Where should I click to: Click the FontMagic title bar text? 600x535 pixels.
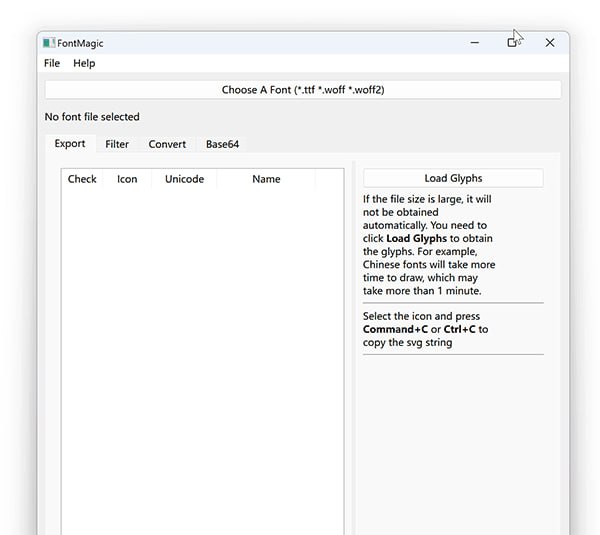coord(79,43)
